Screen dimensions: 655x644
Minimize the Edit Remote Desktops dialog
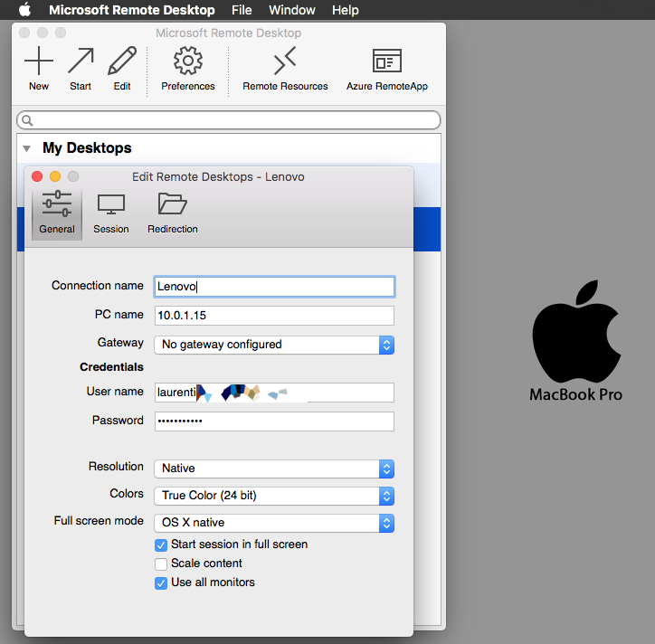pos(55,176)
